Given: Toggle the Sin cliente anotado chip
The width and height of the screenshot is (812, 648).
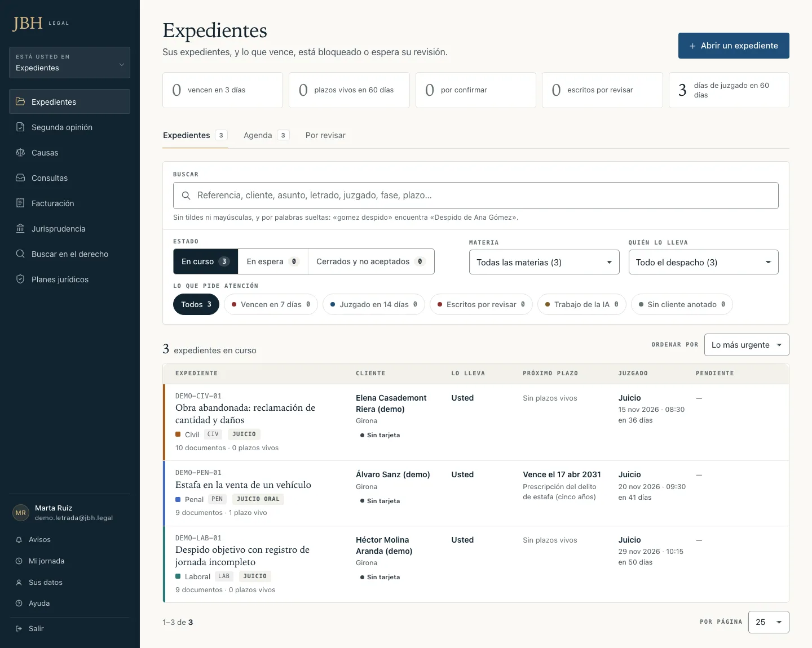Looking at the screenshot, I should (682, 304).
